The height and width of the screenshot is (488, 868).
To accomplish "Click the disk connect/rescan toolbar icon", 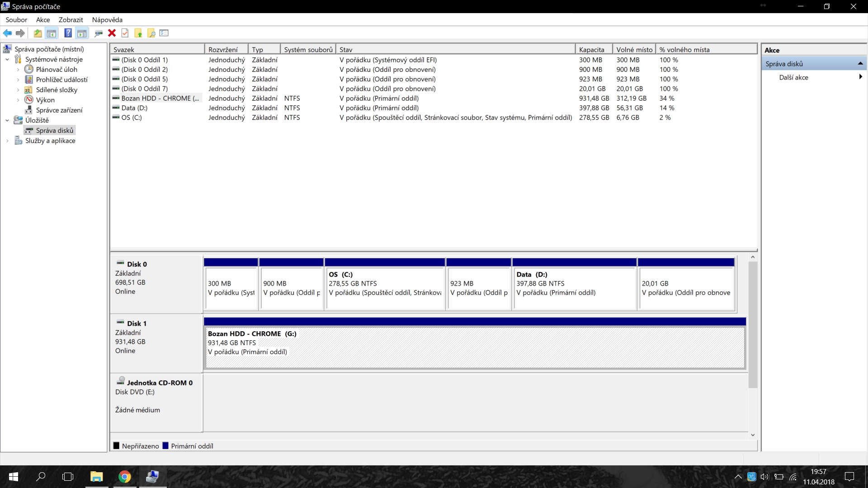I will (x=98, y=33).
